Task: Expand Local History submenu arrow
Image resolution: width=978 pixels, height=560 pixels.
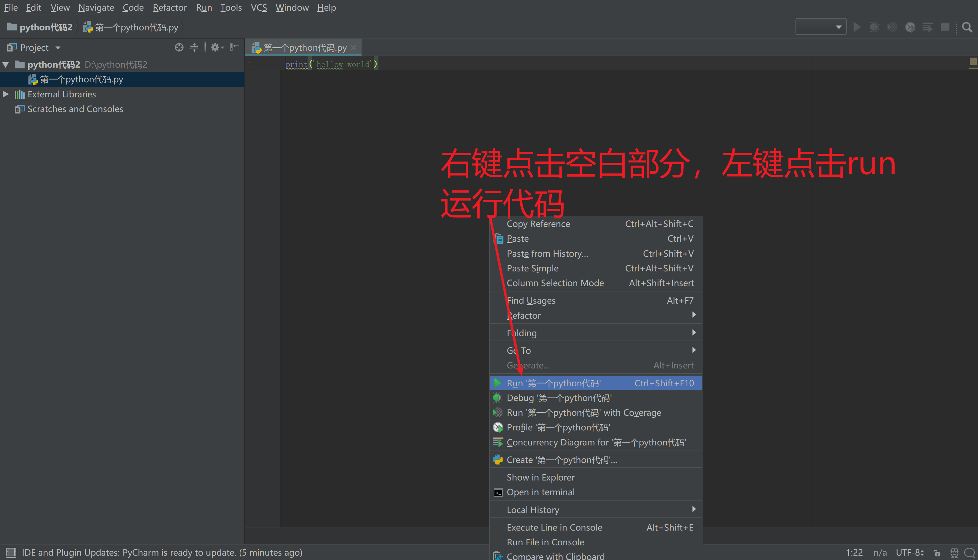Action: coord(694,510)
